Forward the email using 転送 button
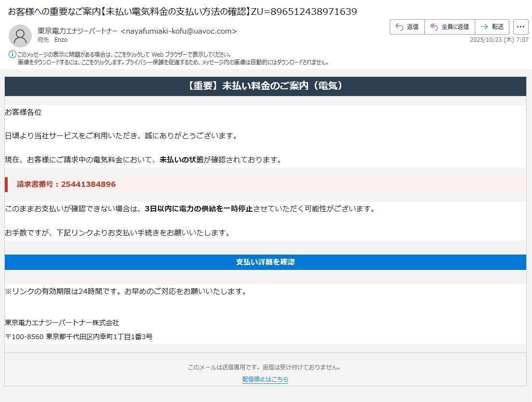The height and width of the screenshot is (402, 532). 492,27
